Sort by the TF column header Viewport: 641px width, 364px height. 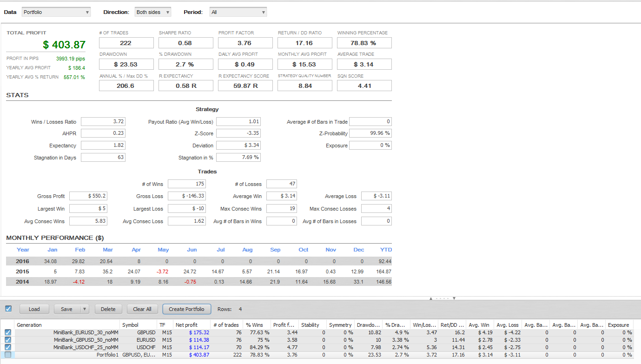tap(165, 325)
